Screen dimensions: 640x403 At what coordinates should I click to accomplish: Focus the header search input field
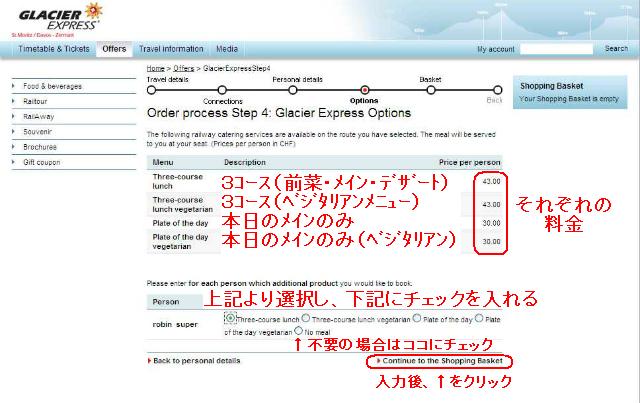tap(556, 49)
